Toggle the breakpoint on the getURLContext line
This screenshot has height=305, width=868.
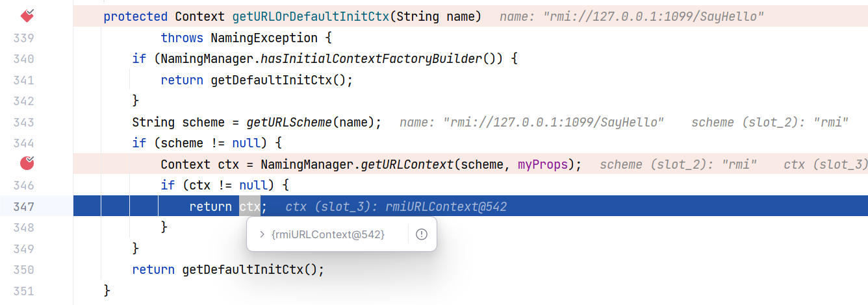click(x=27, y=164)
